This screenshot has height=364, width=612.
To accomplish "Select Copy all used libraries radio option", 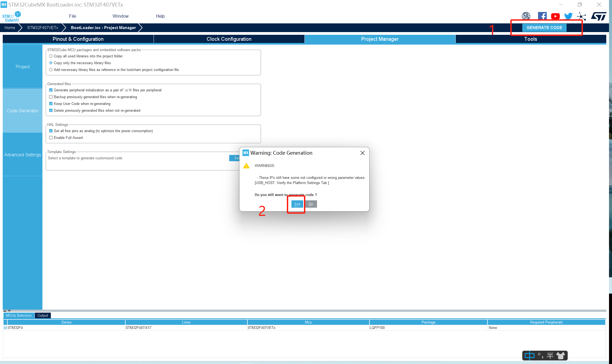I will [x=51, y=56].
